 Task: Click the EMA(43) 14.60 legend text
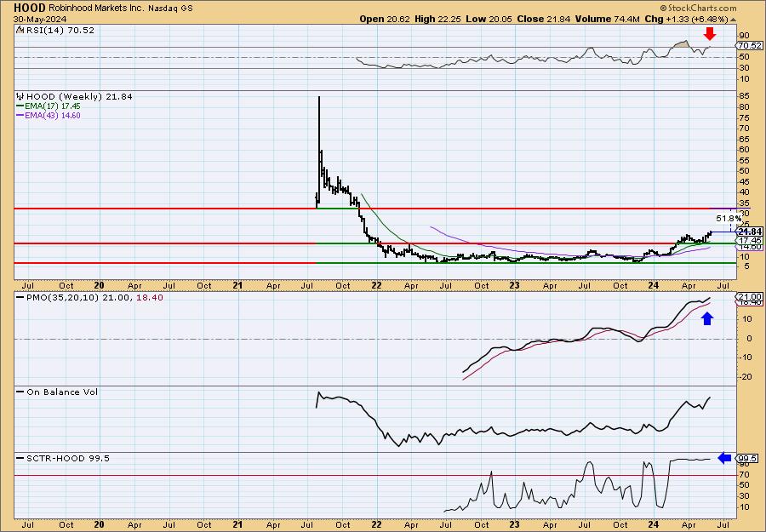[x=53, y=116]
